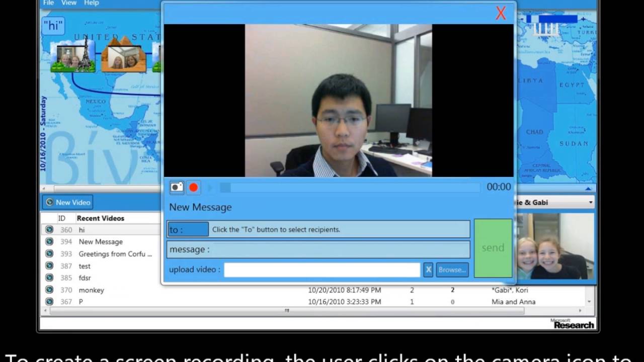Start recording with the red record button

tap(194, 188)
